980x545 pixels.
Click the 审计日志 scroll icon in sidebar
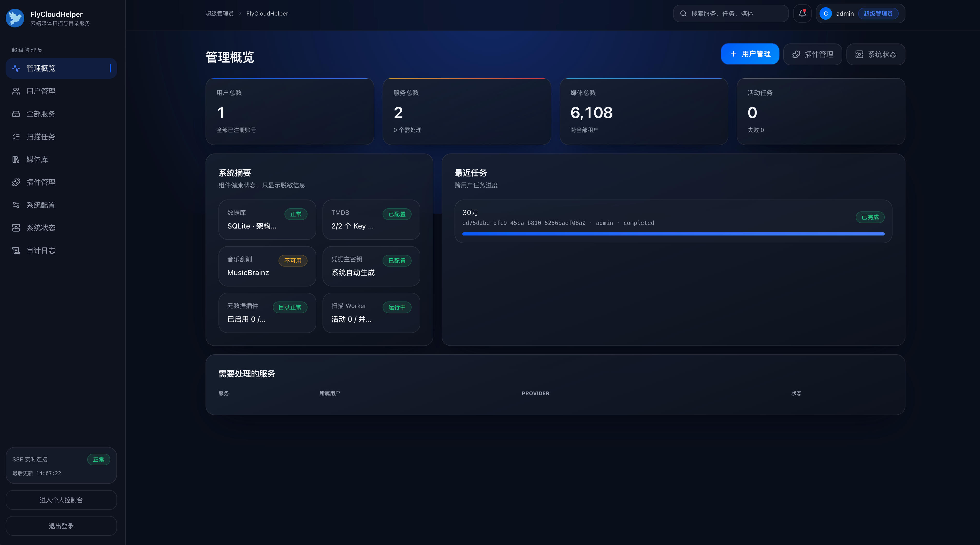point(16,251)
